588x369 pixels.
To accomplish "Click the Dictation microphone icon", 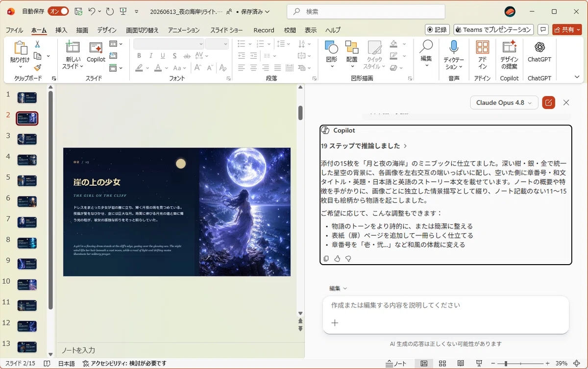I will pos(454,48).
